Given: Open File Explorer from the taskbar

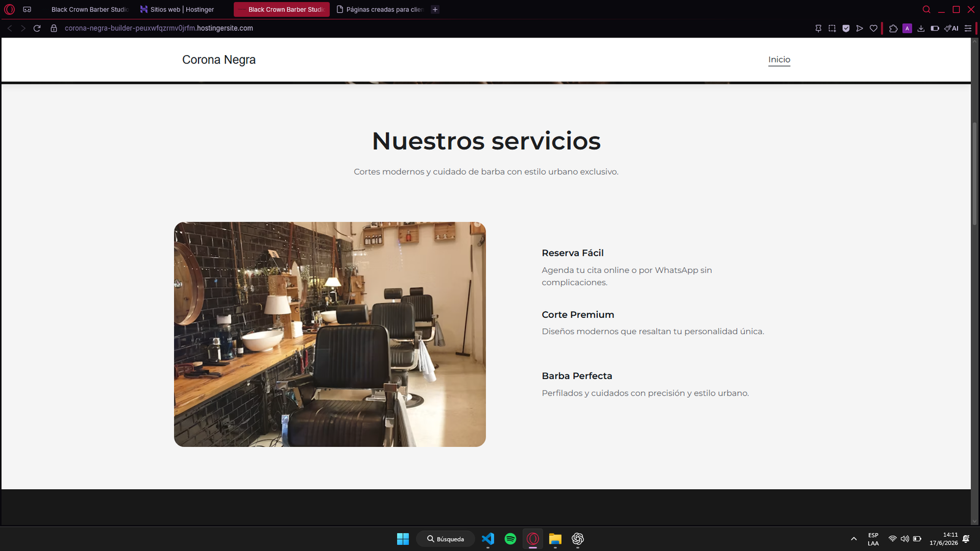Looking at the screenshot, I should coord(555,539).
